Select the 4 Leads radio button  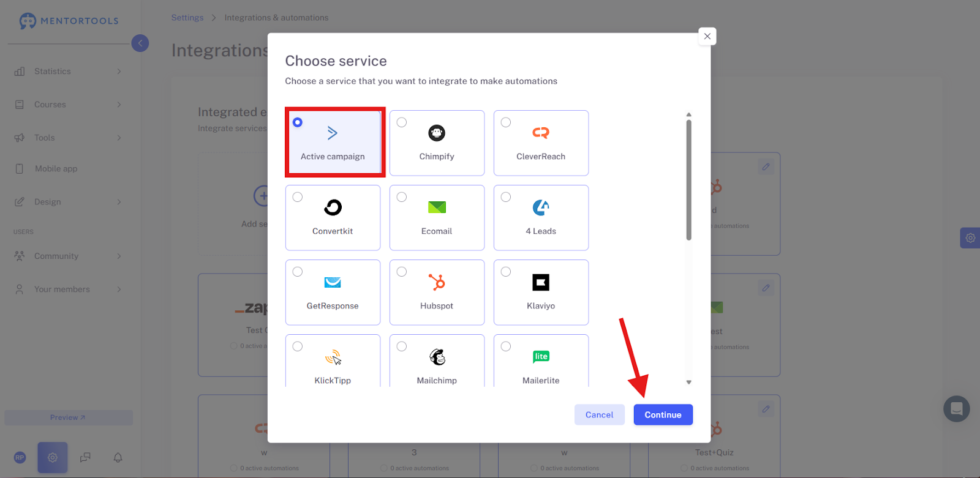tap(506, 197)
